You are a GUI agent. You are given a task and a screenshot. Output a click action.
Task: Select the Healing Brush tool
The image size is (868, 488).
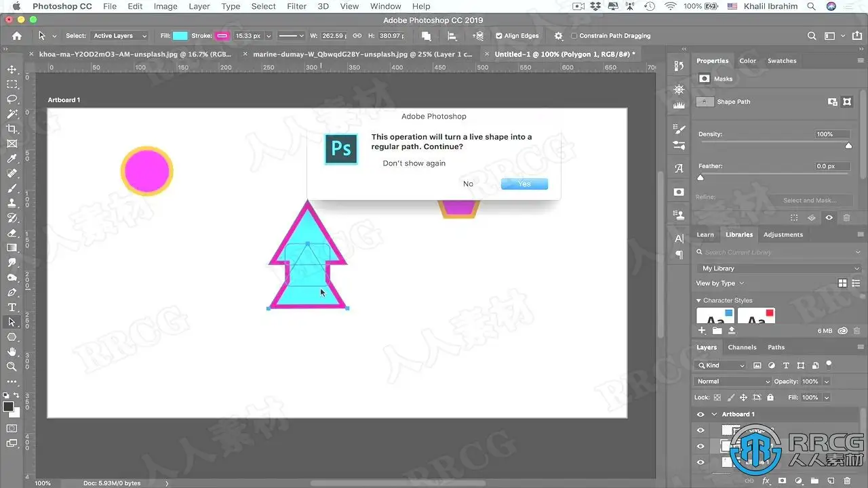coord(12,174)
